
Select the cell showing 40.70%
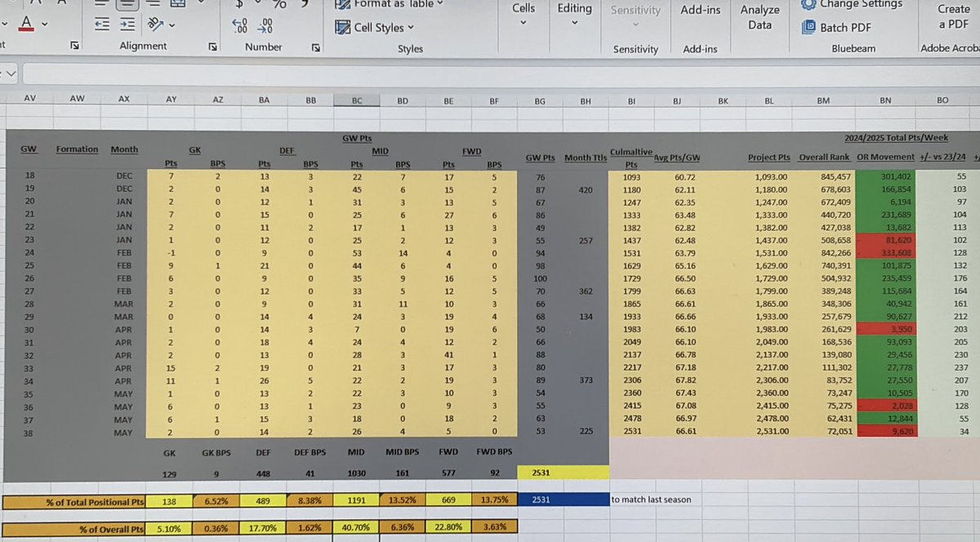click(x=357, y=527)
